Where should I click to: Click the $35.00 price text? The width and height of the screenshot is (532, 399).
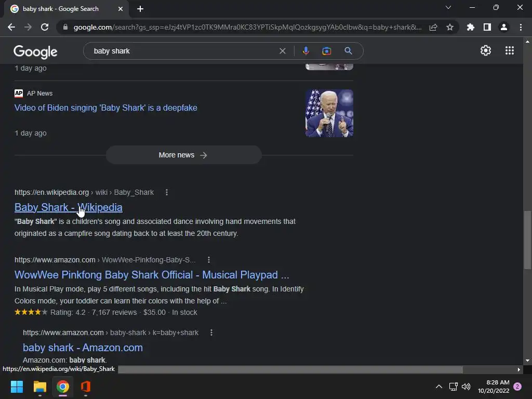[154, 312]
